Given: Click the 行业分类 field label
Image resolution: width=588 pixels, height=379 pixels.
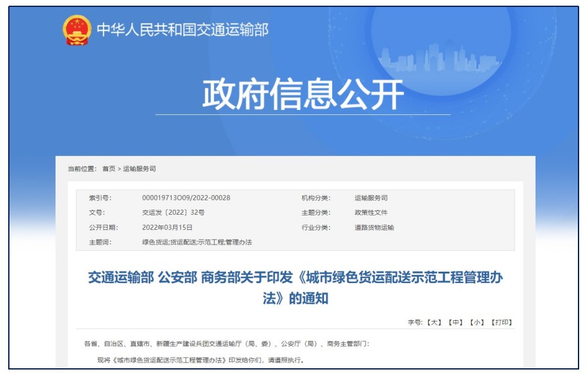Looking at the screenshot, I should tap(316, 227).
